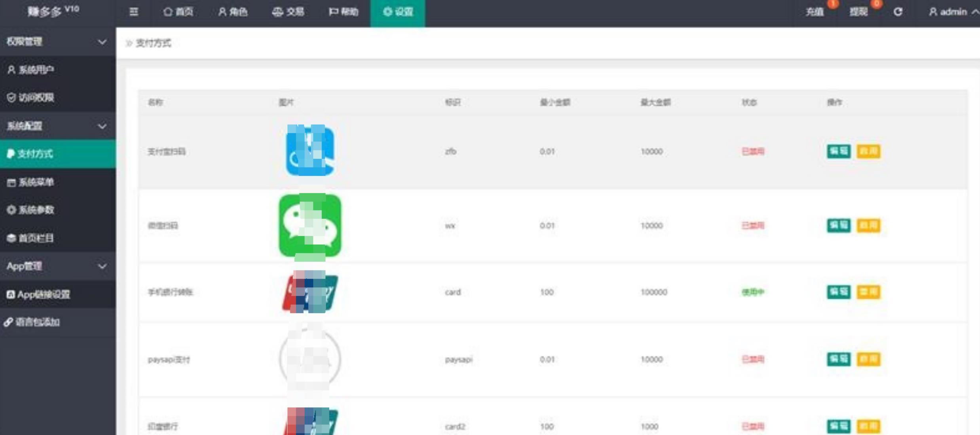Select 支付方式 in the sidebar
Image resolution: width=980 pixels, height=435 pixels.
(x=58, y=154)
